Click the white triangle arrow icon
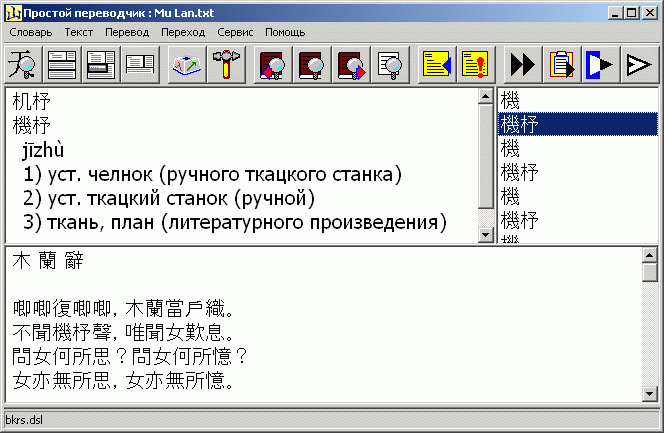Viewport: 664px width, 433px height. pyautogui.click(x=637, y=66)
